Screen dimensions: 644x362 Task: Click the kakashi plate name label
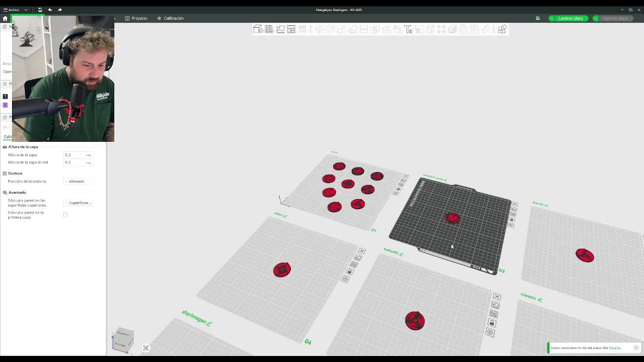390,250
